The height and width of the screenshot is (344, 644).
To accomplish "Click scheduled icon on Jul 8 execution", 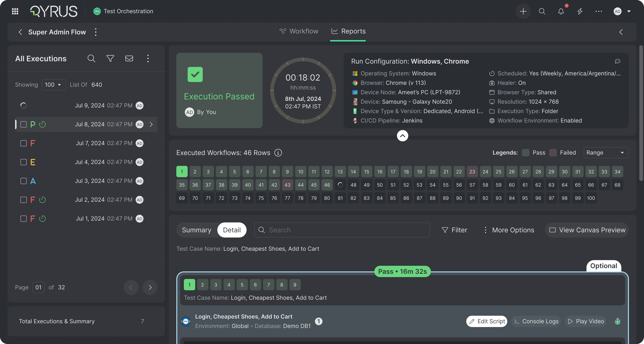I will (x=42, y=124).
